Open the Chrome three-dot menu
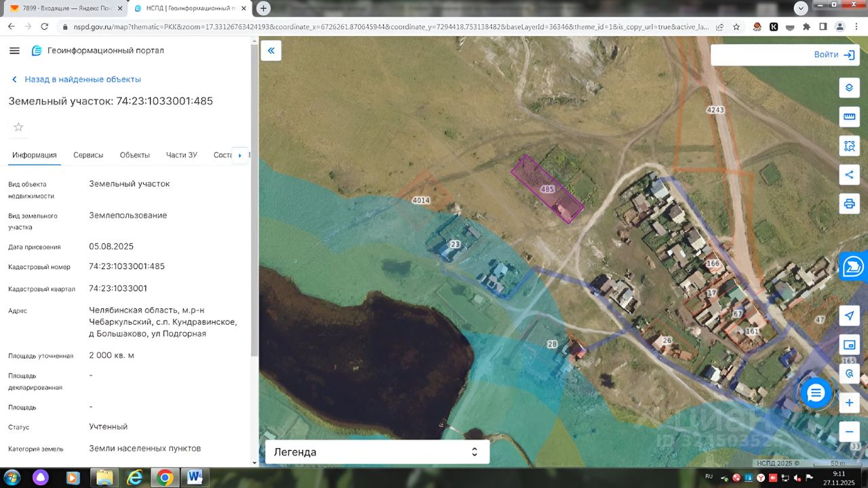Viewport: 868px width, 488px height. (856, 26)
